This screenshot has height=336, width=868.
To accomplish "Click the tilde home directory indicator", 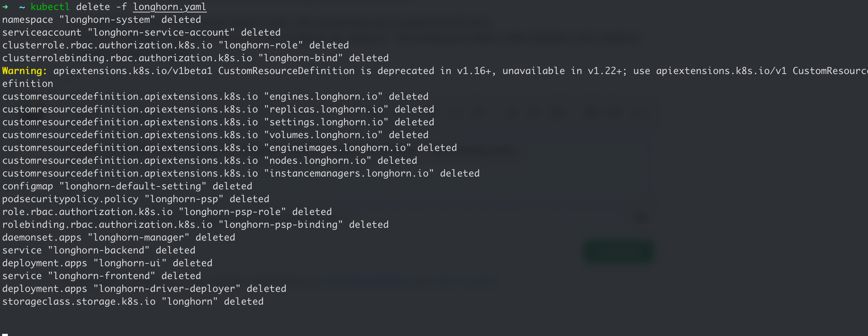I will click(22, 7).
